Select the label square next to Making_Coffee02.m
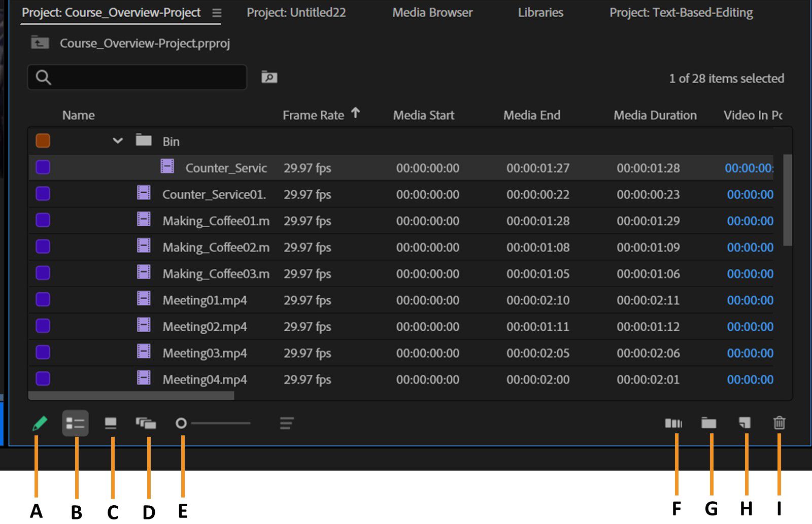Viewport: 812px width, 524px height. click(x=43, y=247)
